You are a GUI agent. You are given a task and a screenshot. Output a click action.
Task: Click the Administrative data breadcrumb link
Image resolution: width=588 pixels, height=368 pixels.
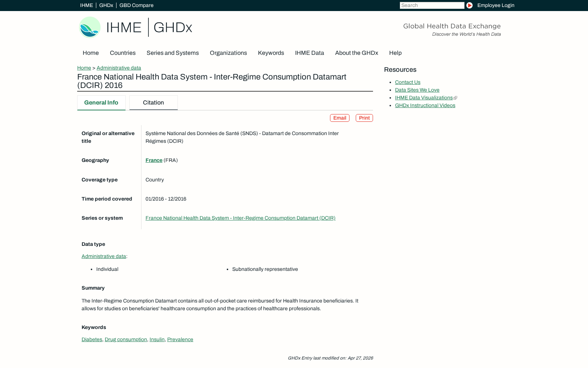click(x=119, y=68)
